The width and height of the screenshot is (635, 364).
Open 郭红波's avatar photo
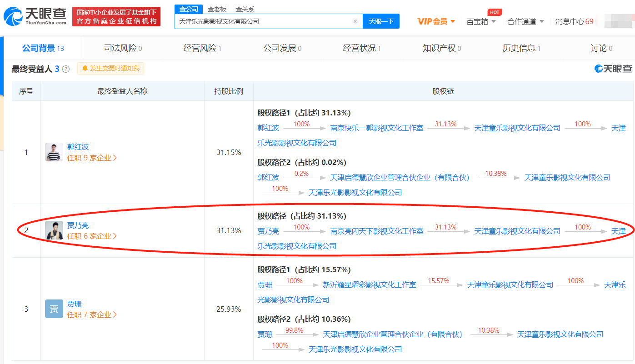pos(54,152)
